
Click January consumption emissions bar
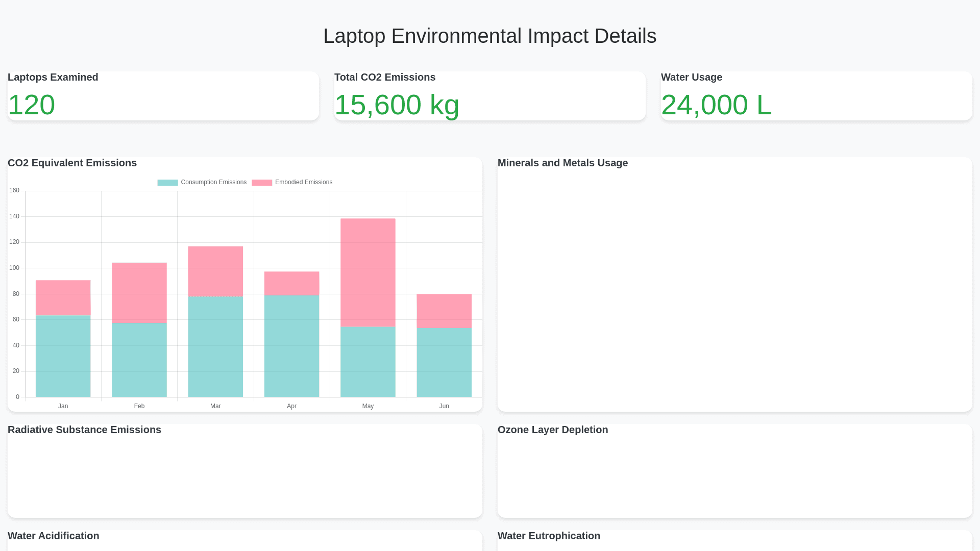[x=63, y=356]
